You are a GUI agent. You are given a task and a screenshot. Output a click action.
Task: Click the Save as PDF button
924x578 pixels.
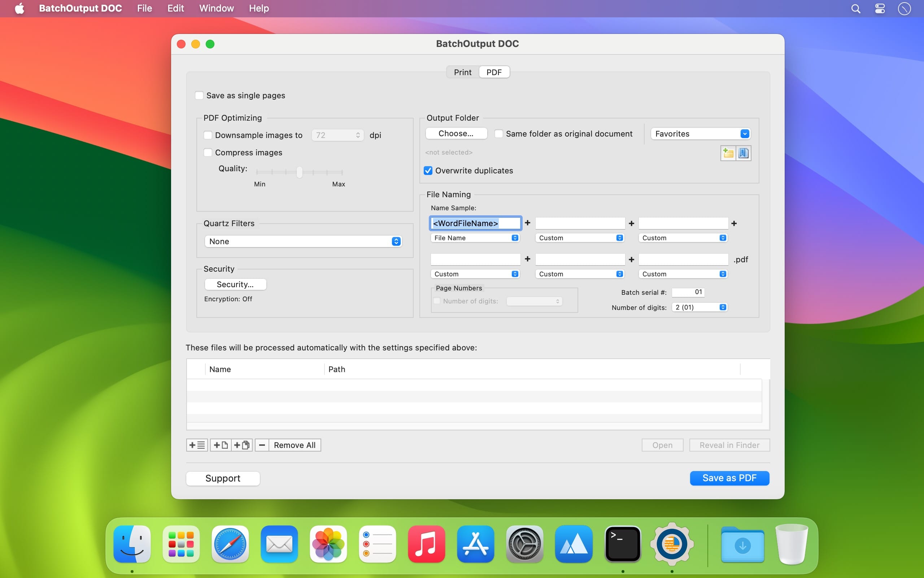(729, 478)
